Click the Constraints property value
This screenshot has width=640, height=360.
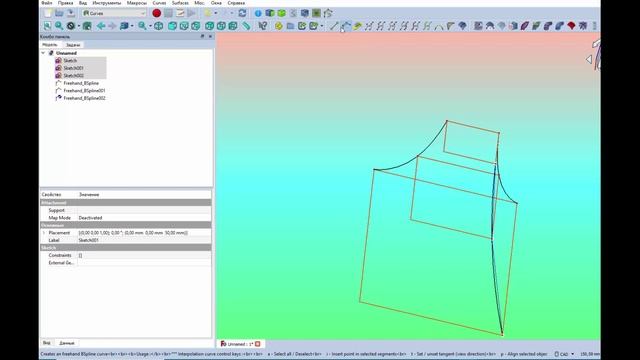(x=144, y=256)
